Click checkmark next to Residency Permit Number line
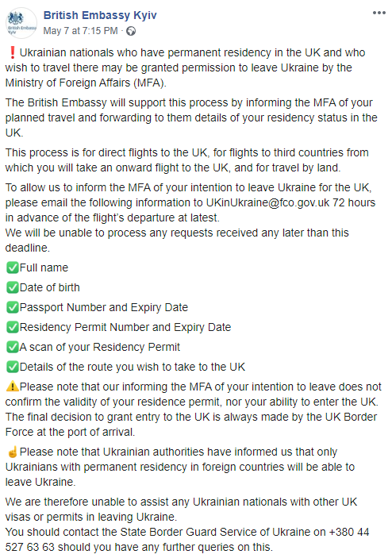Image resolution: width=392 pixels, height=558 pixels. tap(13, 327)
